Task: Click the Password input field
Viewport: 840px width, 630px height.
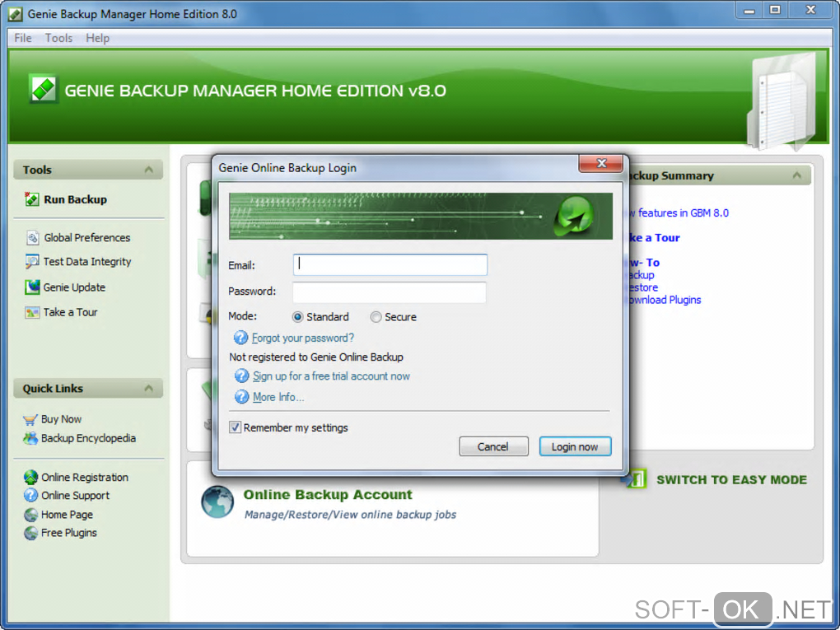Action: (390, 292)
